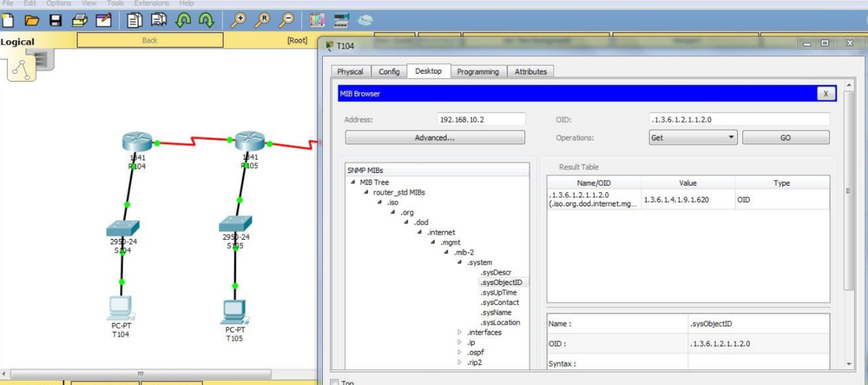Open the drawing palette icon
This screenshot has height=385, width=868.
(x=318, y=21)
